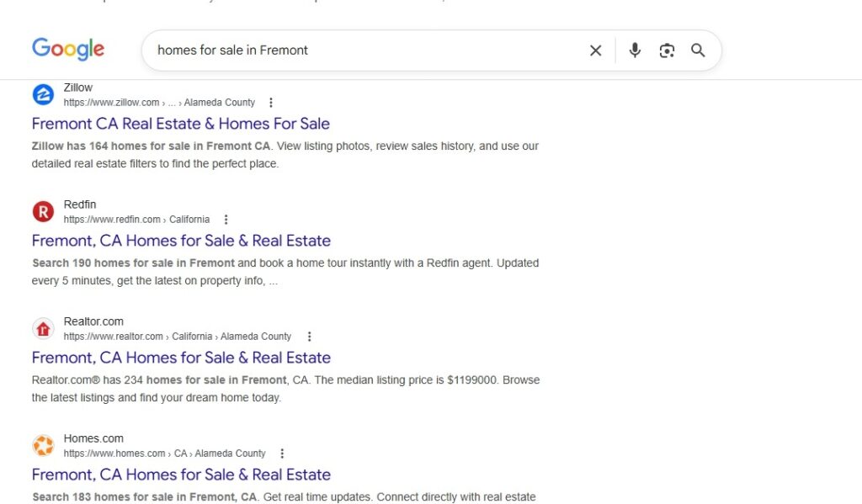Screen dimensions: 862x504
Task: Clear the search query using the X icon
Action: click(x=595, y=50)
